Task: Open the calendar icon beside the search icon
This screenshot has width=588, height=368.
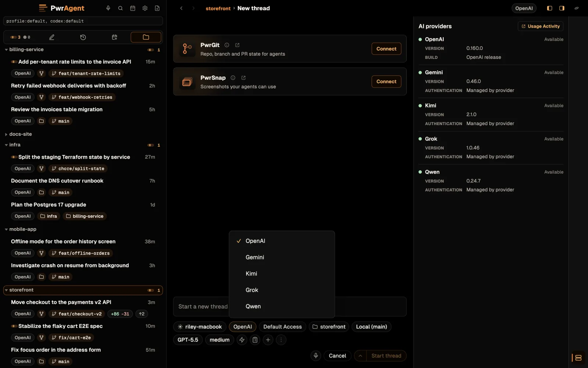Action: coord(133,8)
